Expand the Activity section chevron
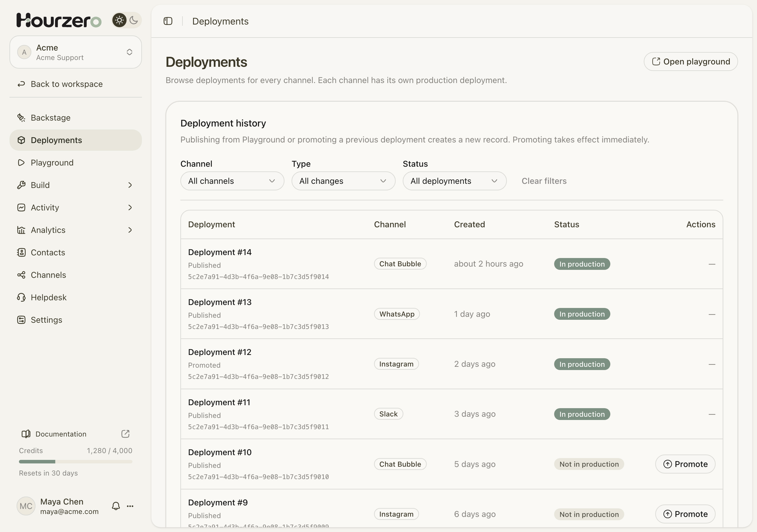The width and height of the screenshot is (757, 532). (x=130, y=208)
